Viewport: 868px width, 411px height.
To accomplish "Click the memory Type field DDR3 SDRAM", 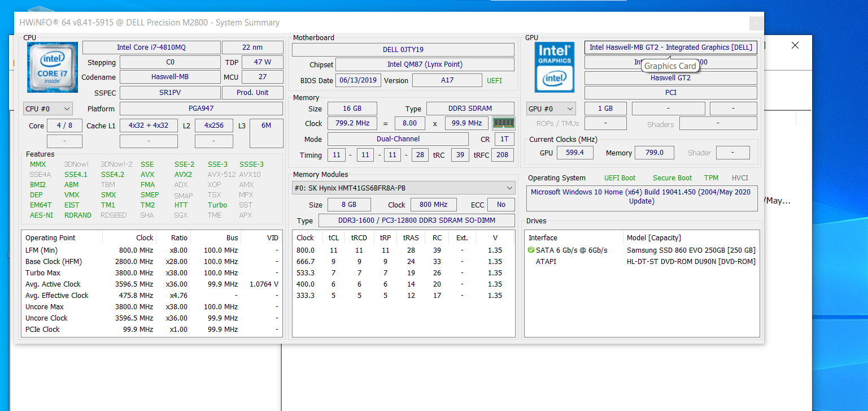I will point(470,109).
